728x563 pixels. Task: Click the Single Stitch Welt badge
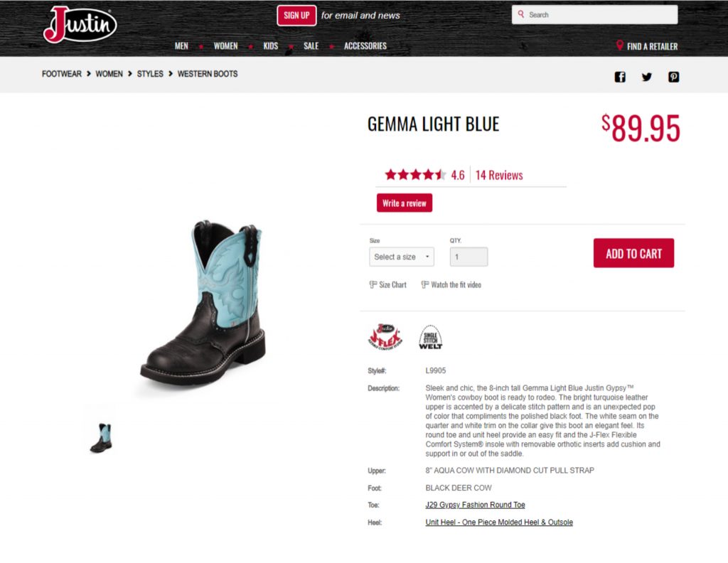point(430,337)
